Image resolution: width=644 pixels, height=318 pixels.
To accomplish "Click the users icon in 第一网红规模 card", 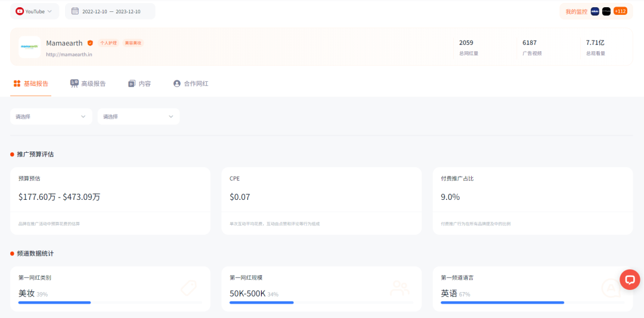I will click(400, 288).
